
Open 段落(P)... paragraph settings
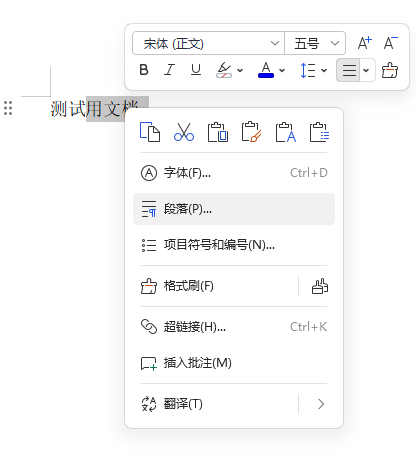point(234,209)
